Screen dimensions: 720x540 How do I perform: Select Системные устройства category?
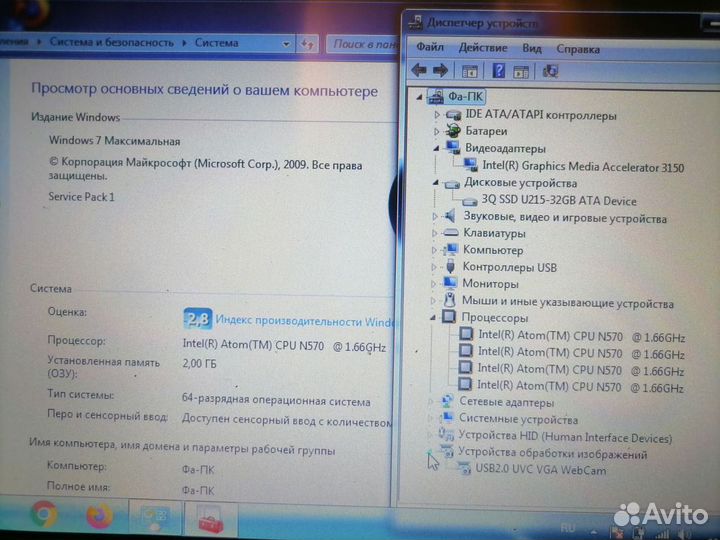point(518,419)
